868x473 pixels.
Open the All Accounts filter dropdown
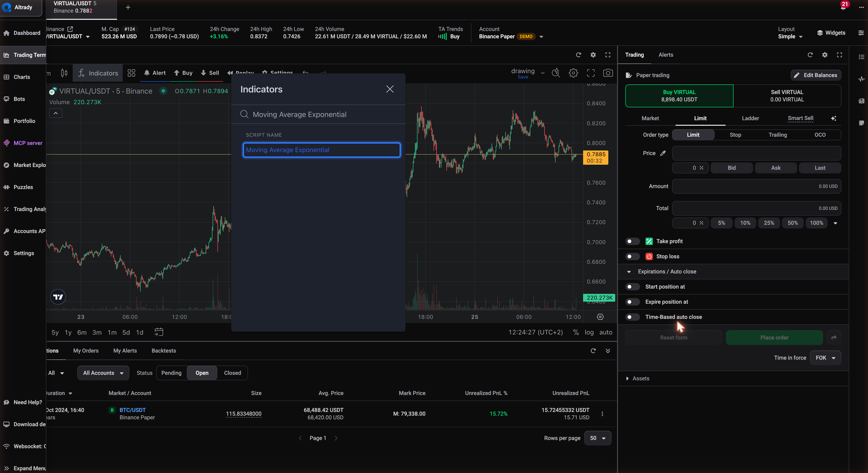tap(103, 373)
